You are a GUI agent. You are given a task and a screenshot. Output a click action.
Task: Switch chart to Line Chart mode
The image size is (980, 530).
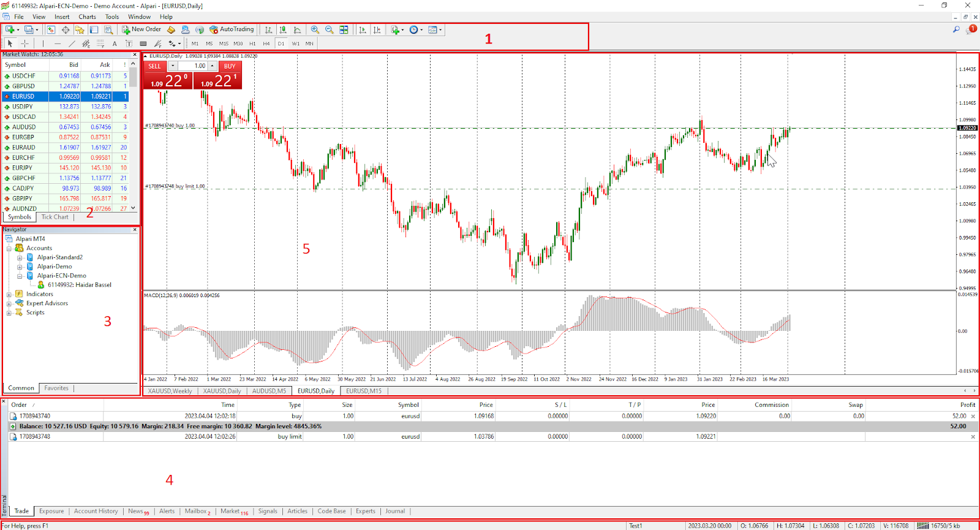tap(297, 29)
